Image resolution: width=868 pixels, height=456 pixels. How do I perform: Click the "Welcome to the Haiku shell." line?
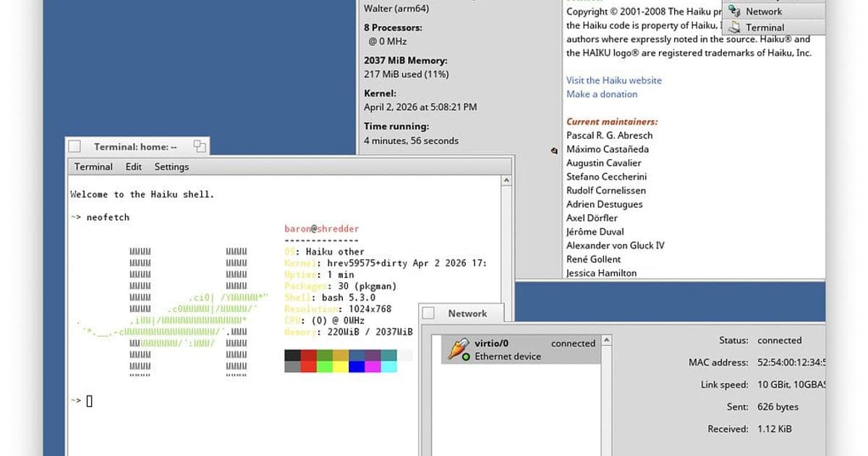142,194
